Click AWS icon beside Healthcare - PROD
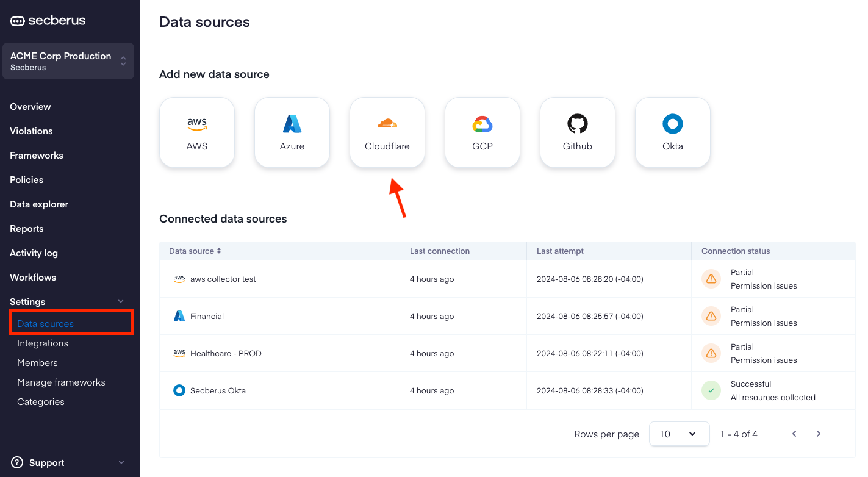The width and height of the screenshot is (868, 477). coord(179,353)
